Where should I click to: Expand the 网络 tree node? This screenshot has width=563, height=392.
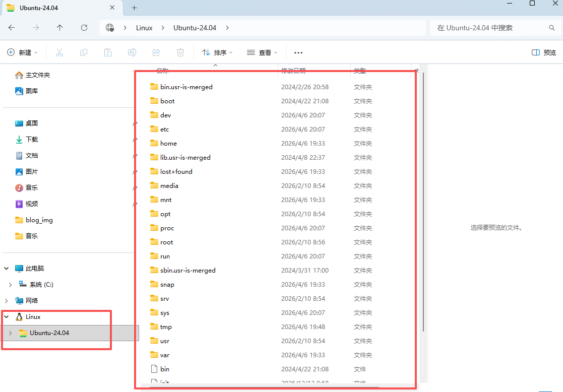7,301
